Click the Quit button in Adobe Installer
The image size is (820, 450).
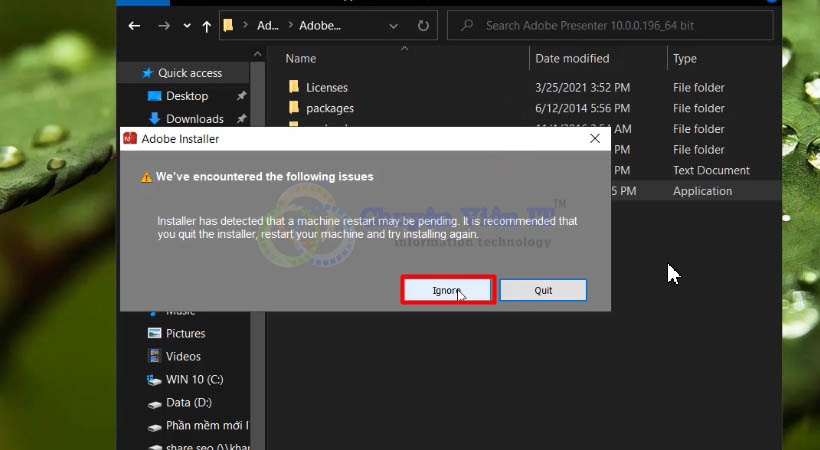(x=543, y=290)
